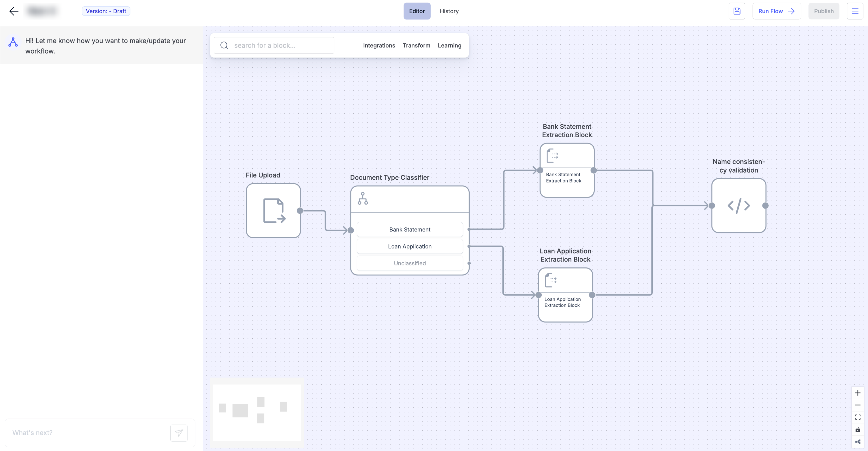Viewport: 868px width, 451px height.
Task: Open the hamburger menu icon
Action: (x=854, y=11)
